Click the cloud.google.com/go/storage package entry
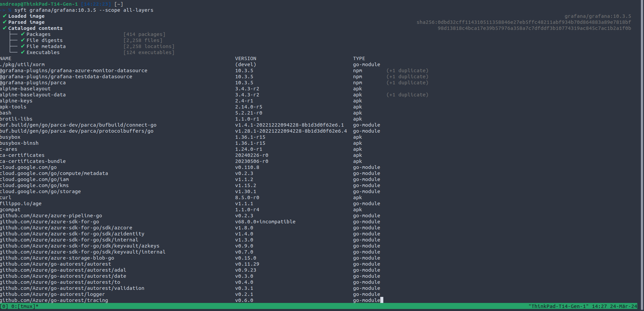 [x=40, y=191]
